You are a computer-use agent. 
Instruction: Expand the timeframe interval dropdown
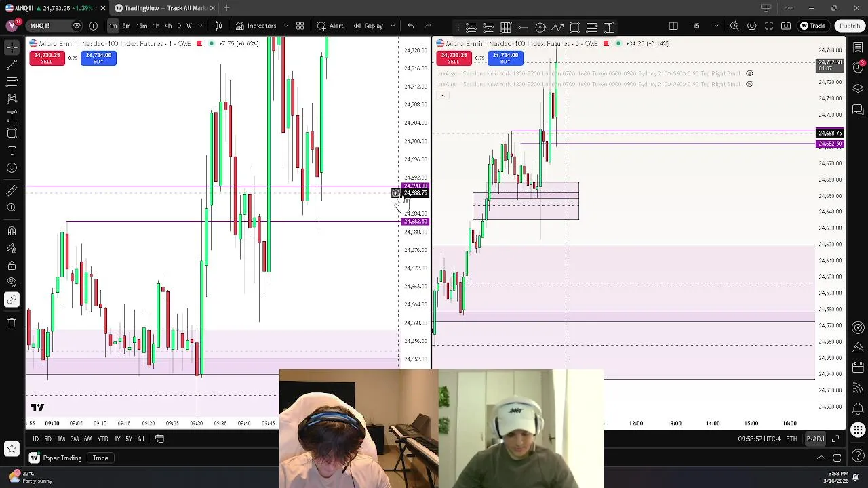200,26
